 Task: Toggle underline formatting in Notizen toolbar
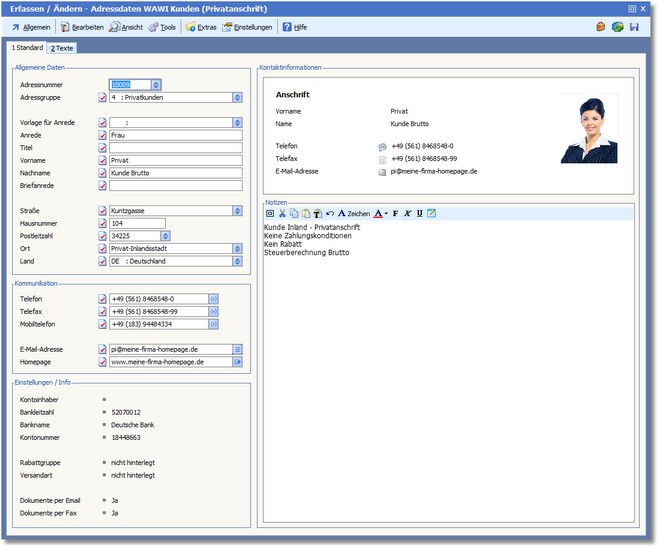coord(419,213)
